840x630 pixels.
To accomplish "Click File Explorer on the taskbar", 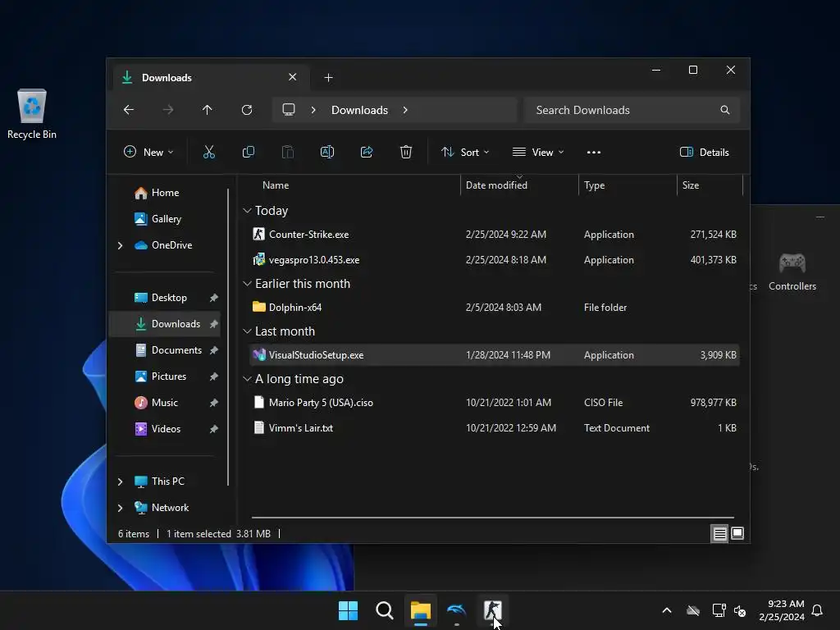I will pos(421,610).
